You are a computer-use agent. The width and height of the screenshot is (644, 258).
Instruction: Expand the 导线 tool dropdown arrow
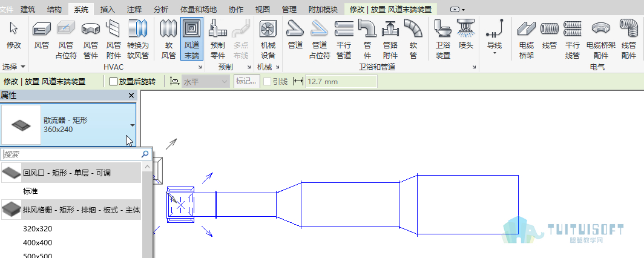(494, 53)
